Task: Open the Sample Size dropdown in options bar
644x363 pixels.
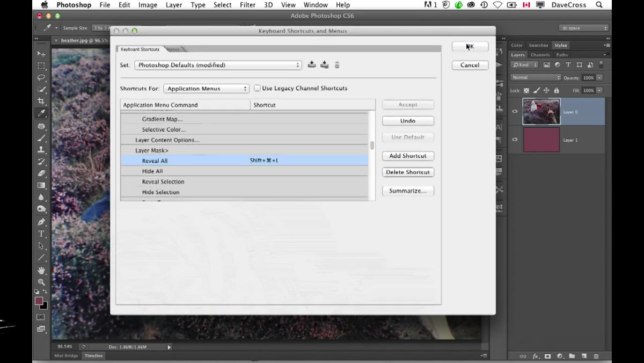Action: tap(101, 28)
